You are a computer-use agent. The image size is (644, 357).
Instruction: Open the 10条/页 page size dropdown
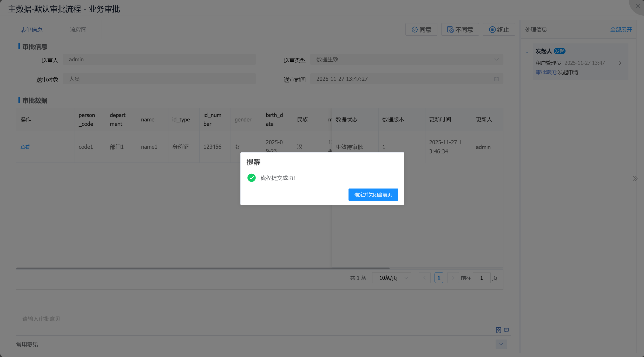pos(391,278)
